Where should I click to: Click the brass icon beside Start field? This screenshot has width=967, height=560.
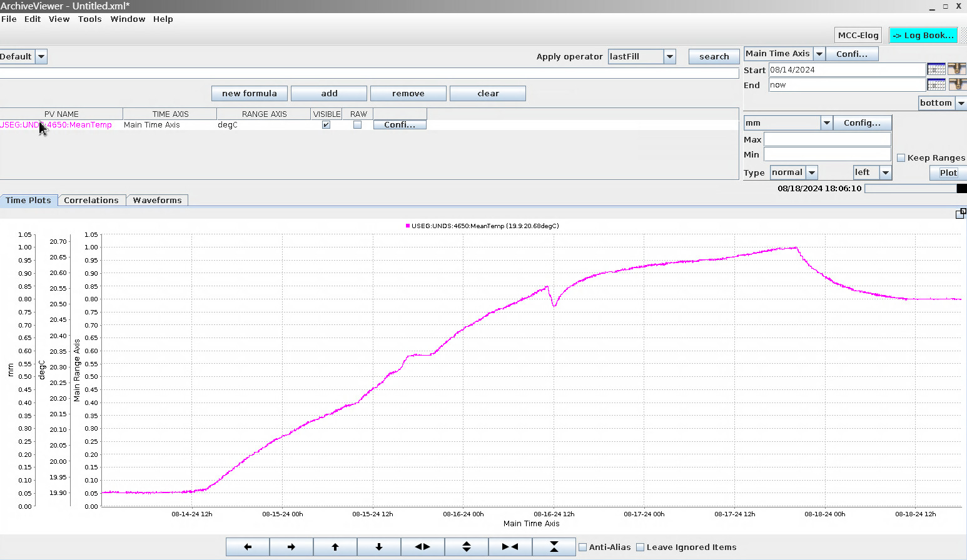(x=957, y=69)
